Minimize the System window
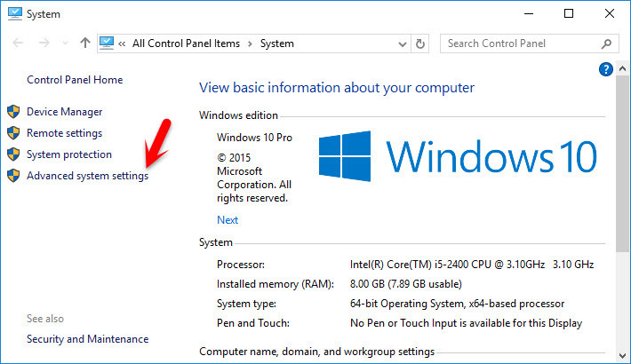Screen dimensions: 631x364 529,13
